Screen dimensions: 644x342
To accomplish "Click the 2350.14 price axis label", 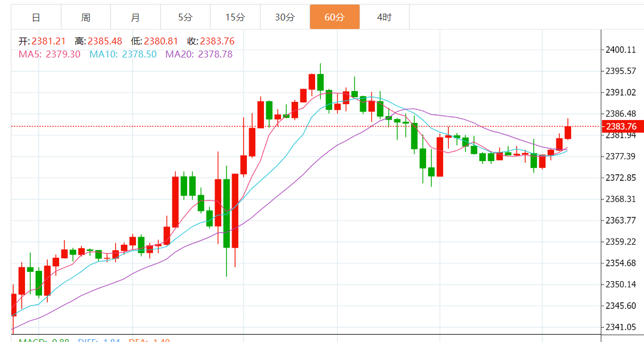I will coord(621,285).
